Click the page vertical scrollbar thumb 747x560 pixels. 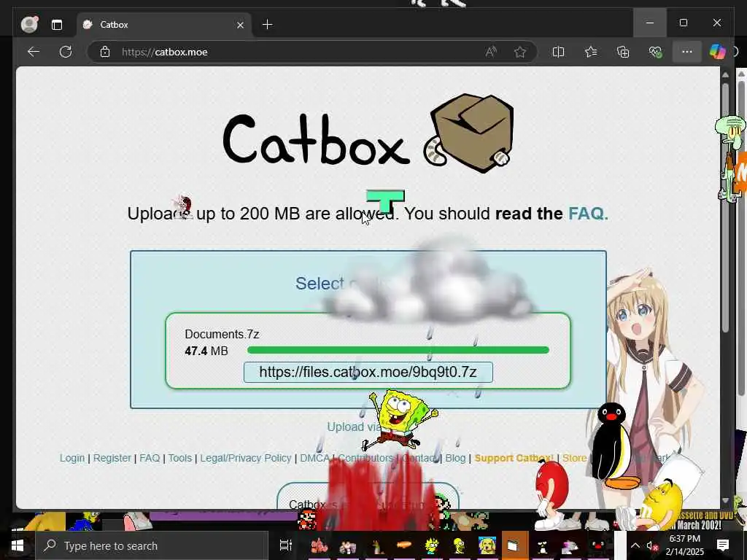pos(726,208)
